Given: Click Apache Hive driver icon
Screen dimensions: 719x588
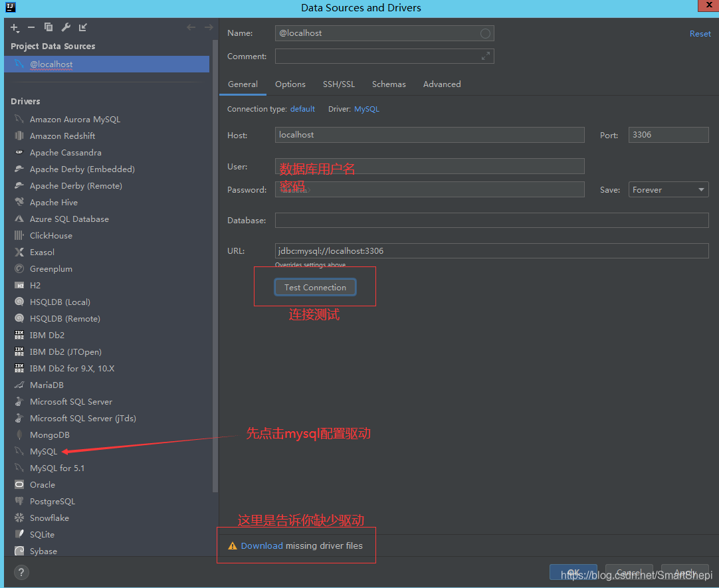Looking at the screenshot, I should coord(19,202).
